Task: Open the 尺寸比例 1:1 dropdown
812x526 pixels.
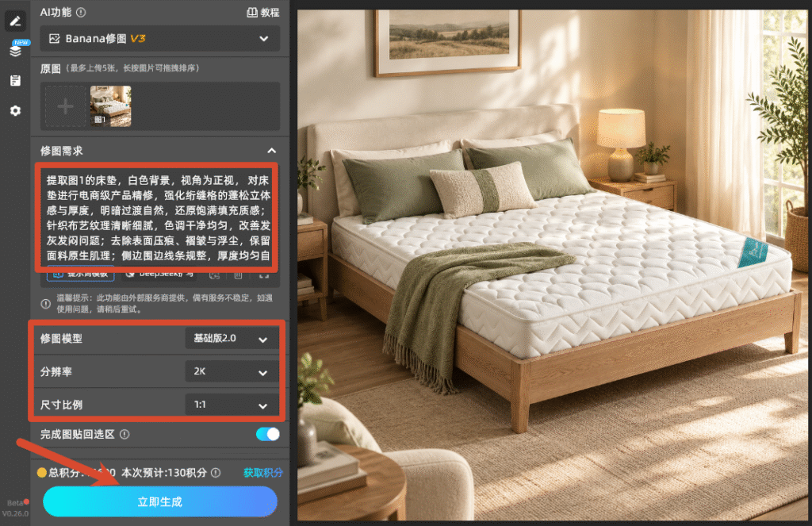Action: tap(232, 405)
